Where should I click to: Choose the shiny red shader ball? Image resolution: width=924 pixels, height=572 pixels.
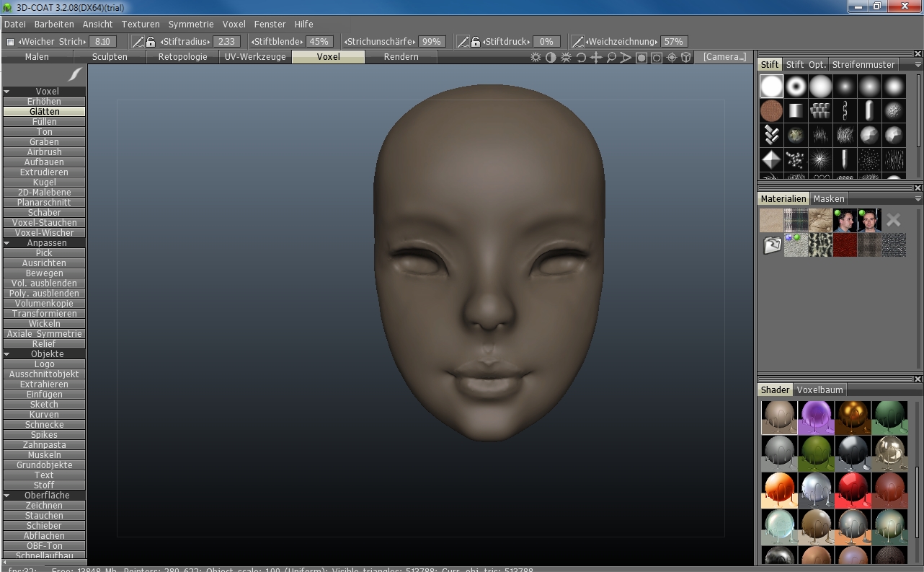[x=853, y=490]
